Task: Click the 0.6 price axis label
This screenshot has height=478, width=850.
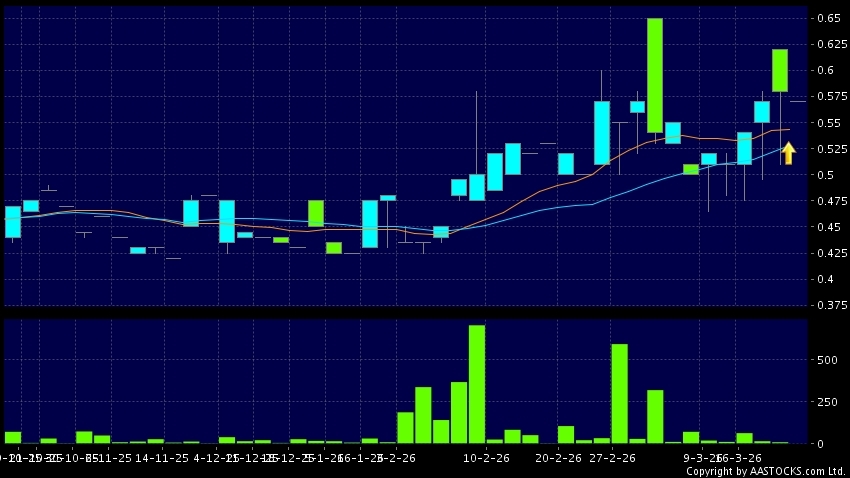Action: tap(823, 70)
